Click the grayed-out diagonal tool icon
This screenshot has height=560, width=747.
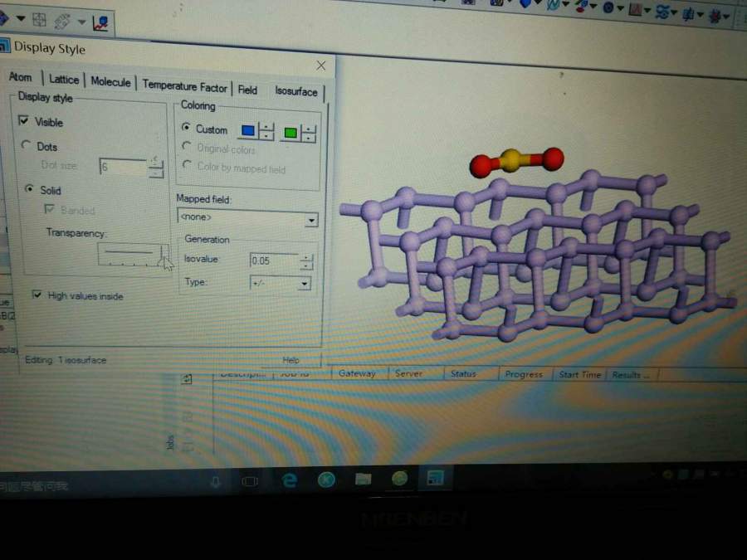[x=62, y=22]
